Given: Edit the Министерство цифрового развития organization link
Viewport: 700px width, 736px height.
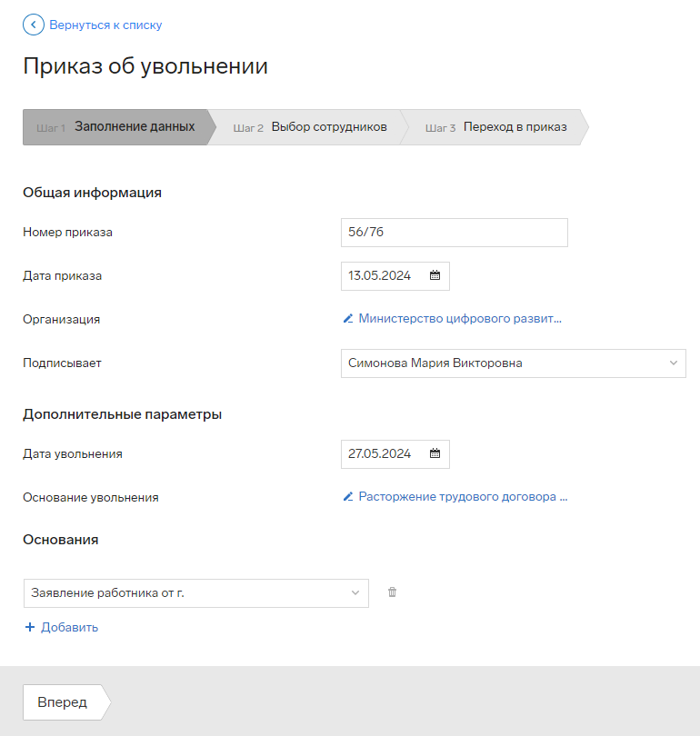Looking at the screenshot, I should 460,319.
